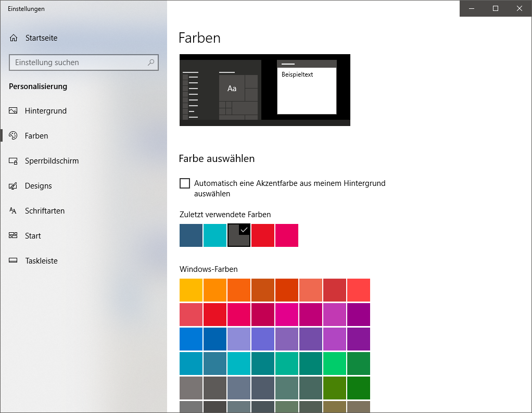Select bright turf green, seventh in fourth Windows-Farben row
532x413 pixels.
(335, 364)
